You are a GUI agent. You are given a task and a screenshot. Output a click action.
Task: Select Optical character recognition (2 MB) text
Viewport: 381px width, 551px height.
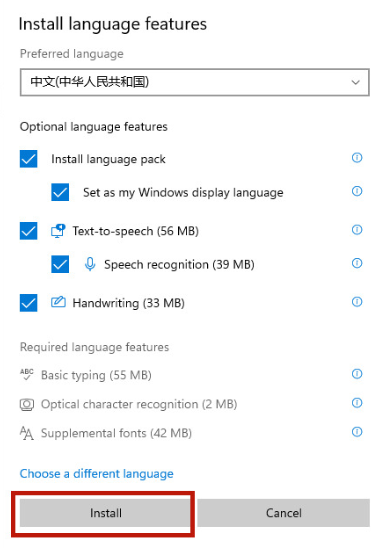click(139, 404)
